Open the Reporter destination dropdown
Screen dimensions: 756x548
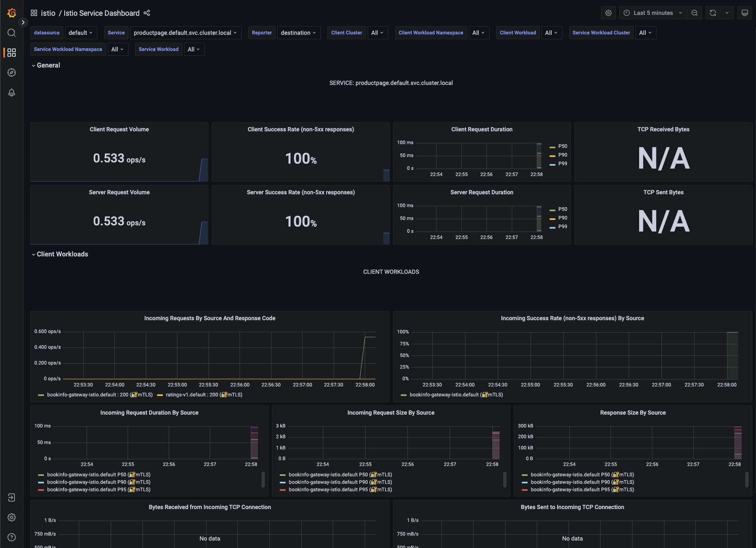pos(298,33)
